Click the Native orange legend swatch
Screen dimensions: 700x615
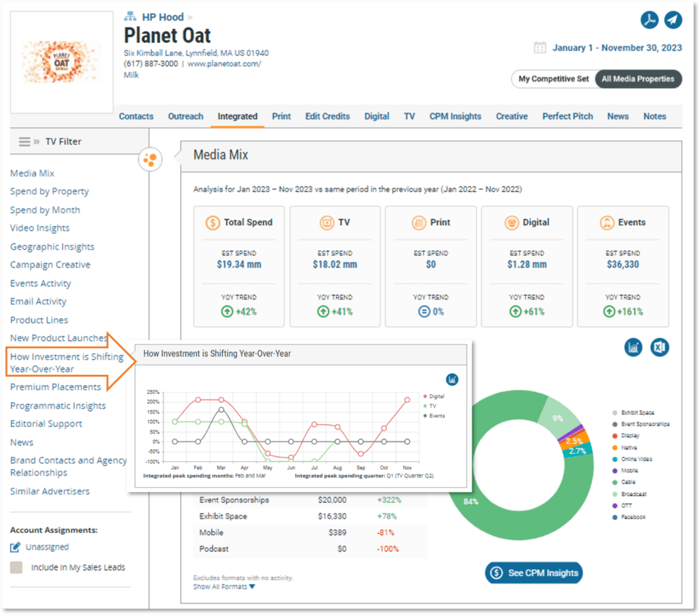coord(615,447)
